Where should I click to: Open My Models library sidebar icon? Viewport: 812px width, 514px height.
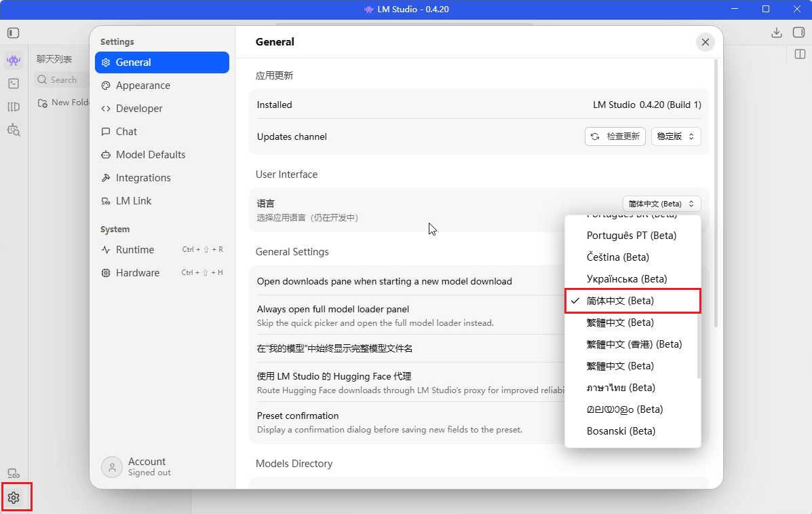(14, 107)
